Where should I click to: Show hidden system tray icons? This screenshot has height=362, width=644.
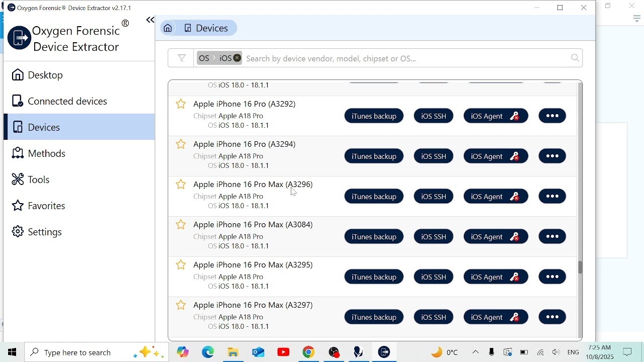(x=475, y=352)
